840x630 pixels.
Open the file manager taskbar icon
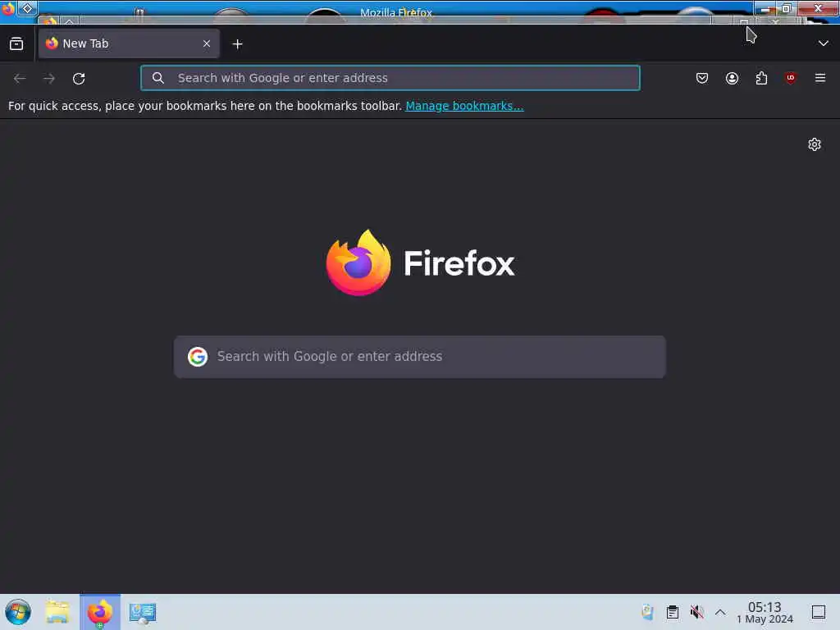point(58,612)
